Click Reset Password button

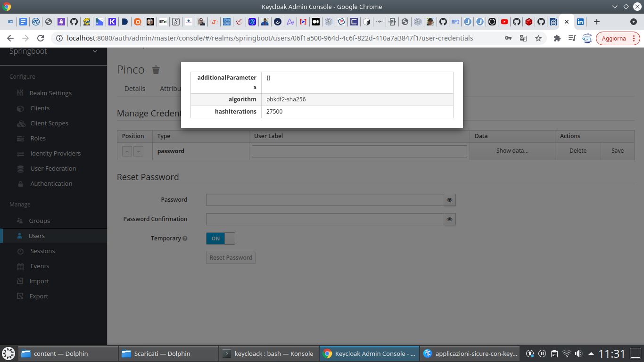pos(231,258)
